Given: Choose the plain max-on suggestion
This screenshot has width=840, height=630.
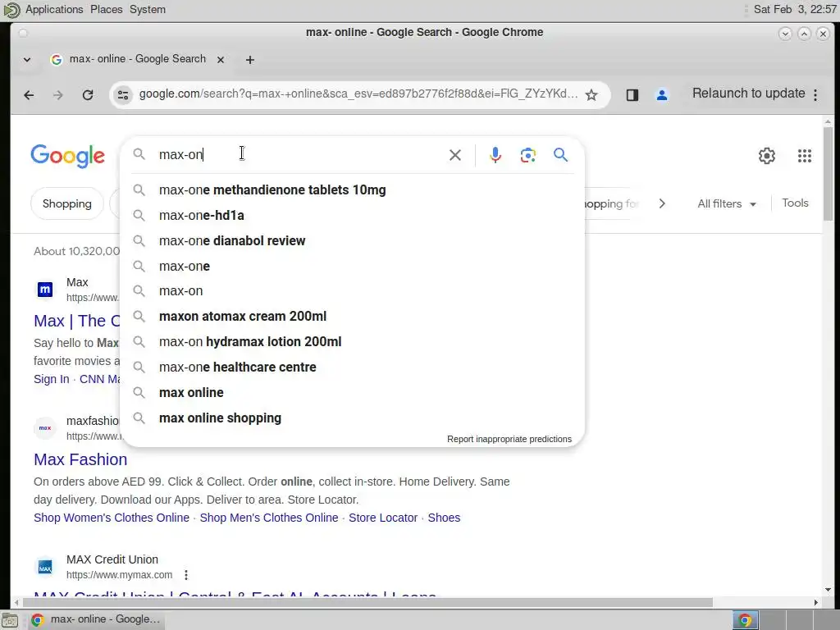Looking at the screenshot, I should tap(353, 291).
